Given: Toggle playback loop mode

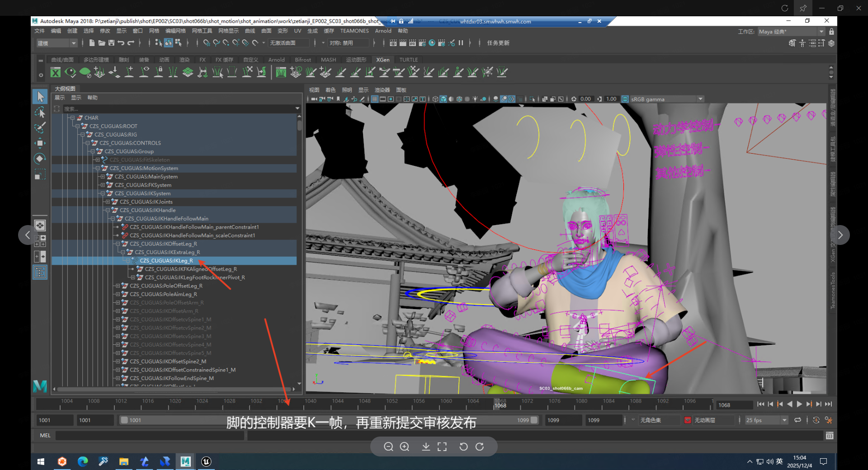Looking at the screenshot, I should (798, 420).
